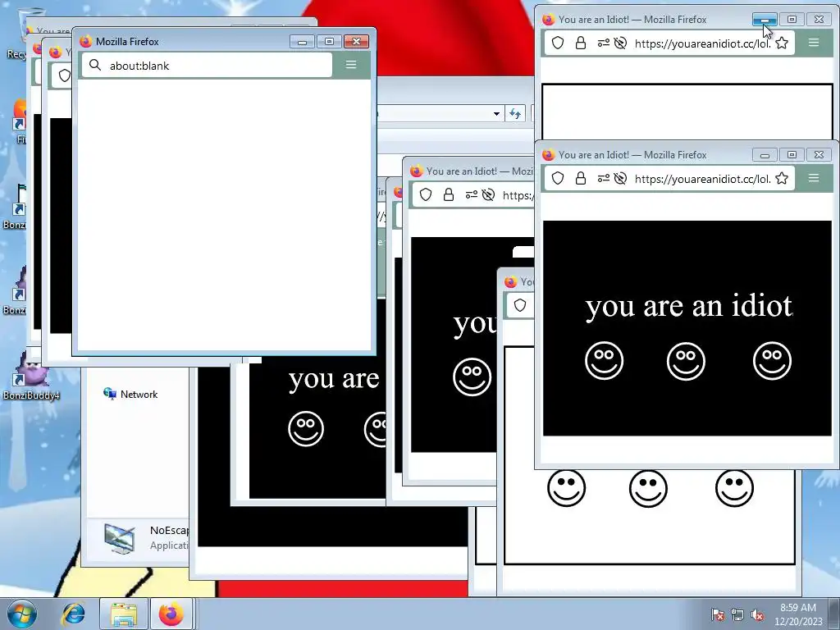Select NoEscape application file icon
The image size is (840, 630).
(120, 538)
